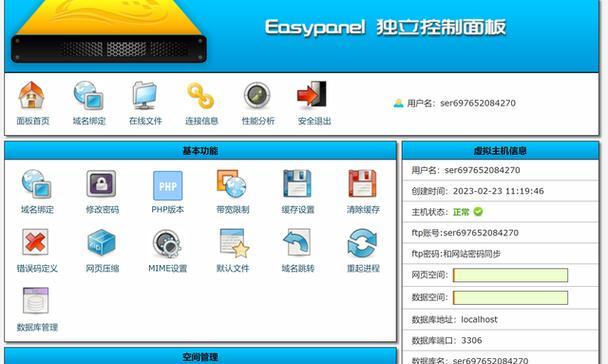
Task: Click the user avatar icon beside 用户名
Action: [x=398, y=103]
